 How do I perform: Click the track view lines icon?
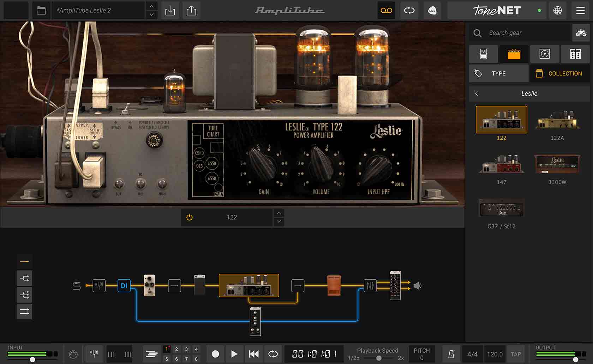[x=151, y=354]
